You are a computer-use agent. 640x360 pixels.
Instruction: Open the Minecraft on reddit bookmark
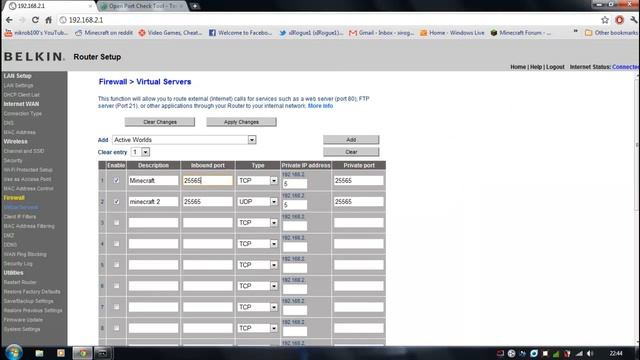[104, 33]
